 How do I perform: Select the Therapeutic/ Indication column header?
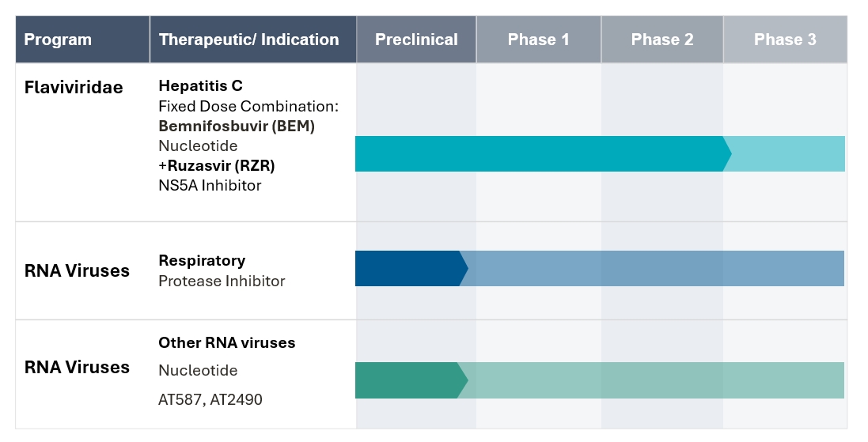point(248,40)
